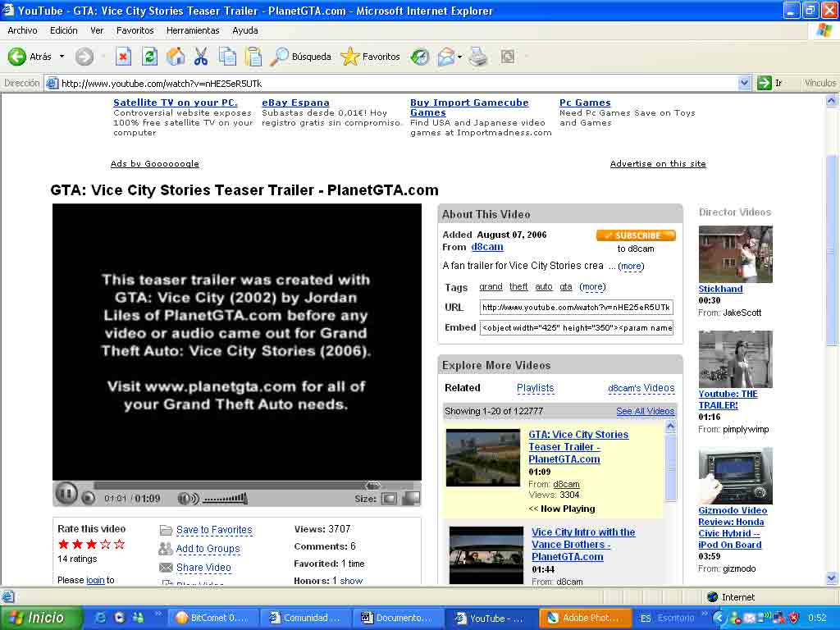Click the Forward navigation arrow
The height and width of the screenshot is (630, 840).
84,57
